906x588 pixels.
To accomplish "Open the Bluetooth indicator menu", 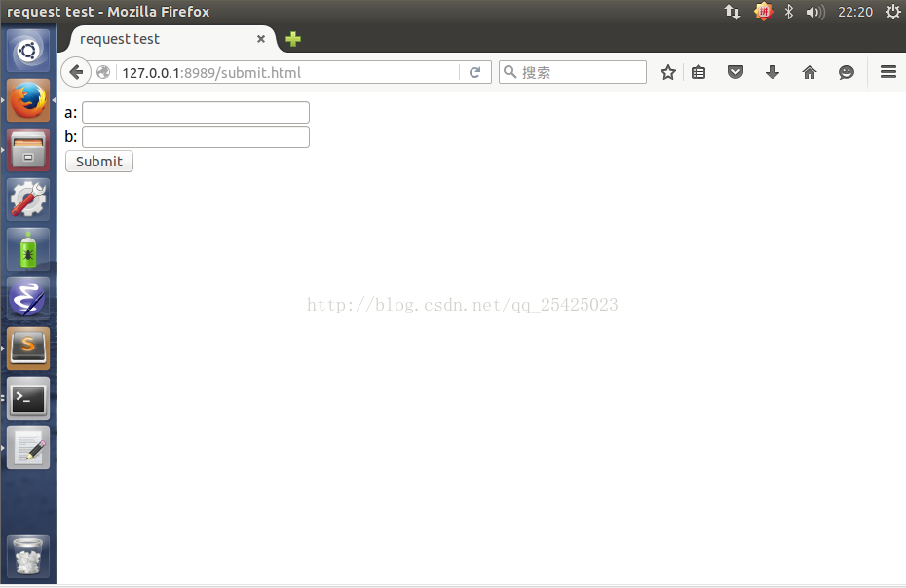I will coord(789,12).
